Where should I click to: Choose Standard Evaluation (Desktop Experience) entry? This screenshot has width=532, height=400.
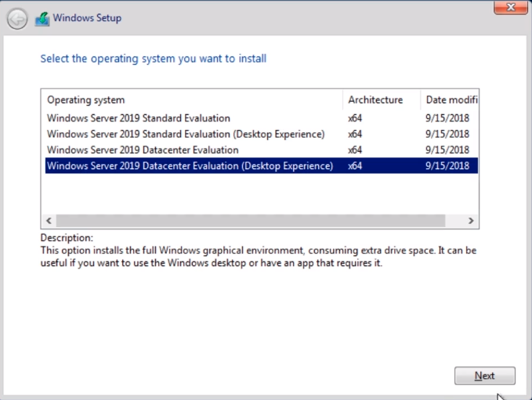(x=261, y=134)
